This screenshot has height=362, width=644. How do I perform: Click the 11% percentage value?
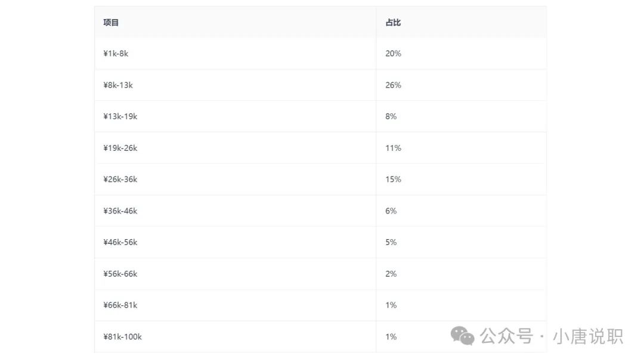click(393, 148)
